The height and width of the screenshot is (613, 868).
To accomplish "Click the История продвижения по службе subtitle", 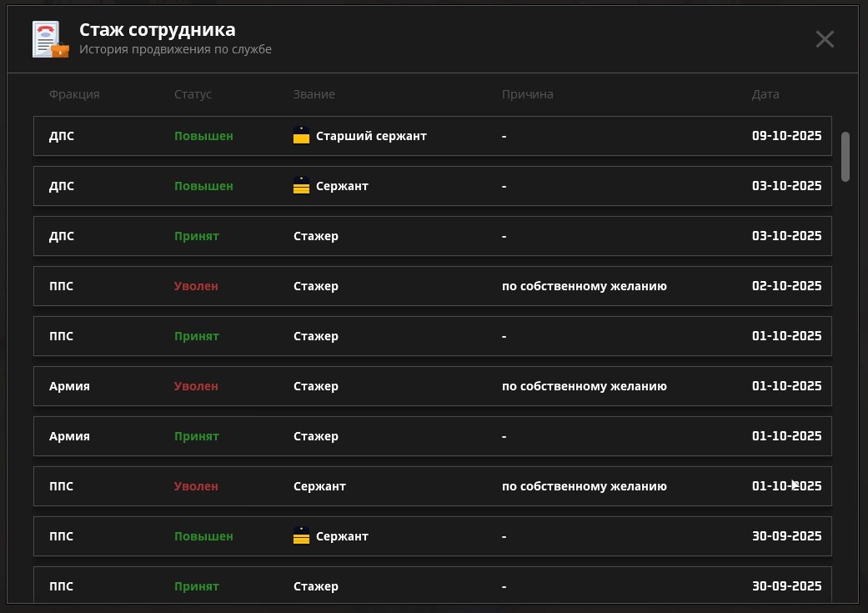I will click(x=175, y=49).
